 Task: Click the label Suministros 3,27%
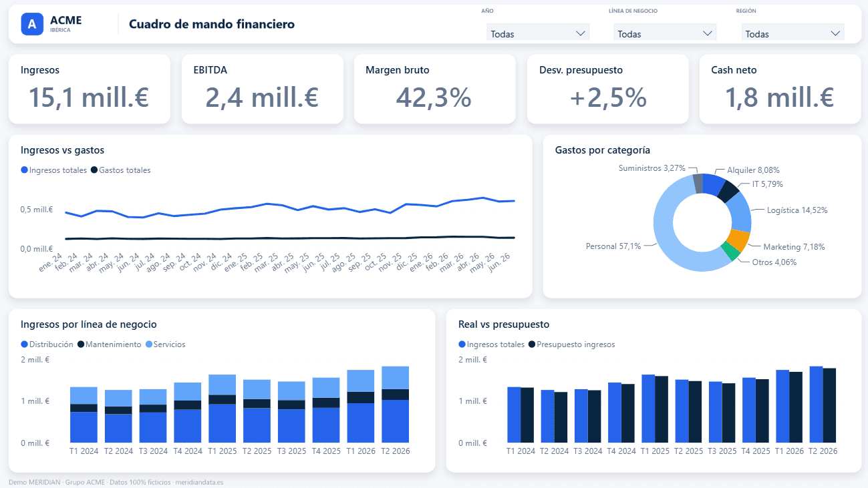[x=652, y=168]
